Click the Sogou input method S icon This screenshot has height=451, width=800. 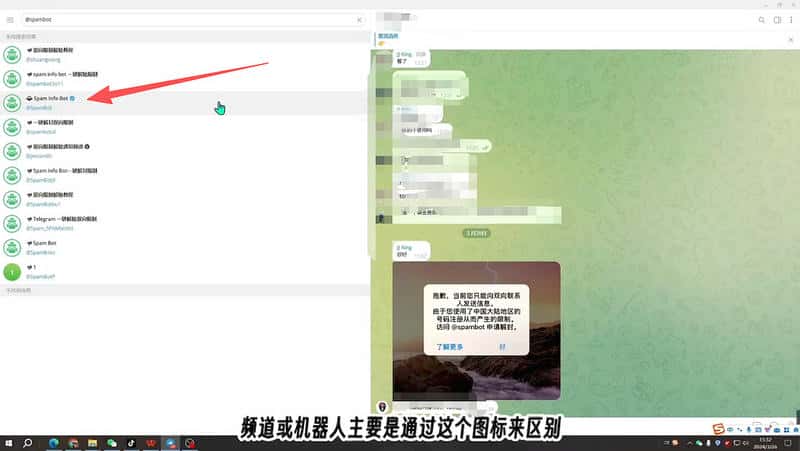tap(718, 430)
